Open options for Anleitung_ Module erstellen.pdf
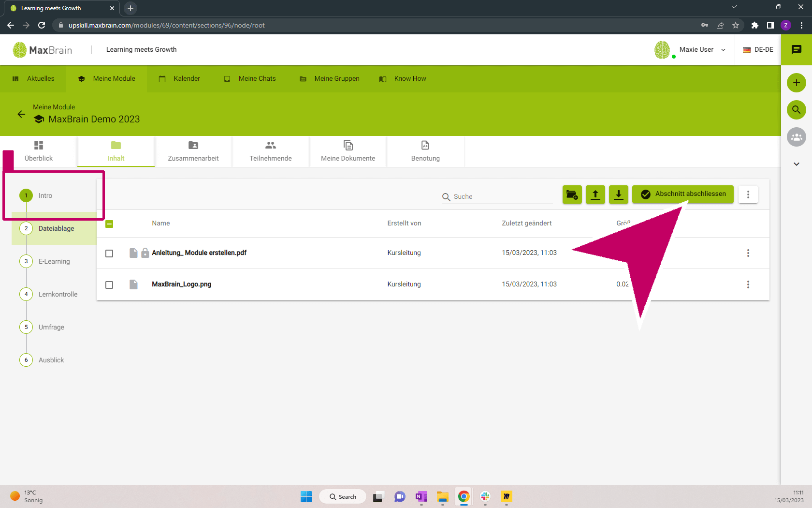 coord(748,253)
